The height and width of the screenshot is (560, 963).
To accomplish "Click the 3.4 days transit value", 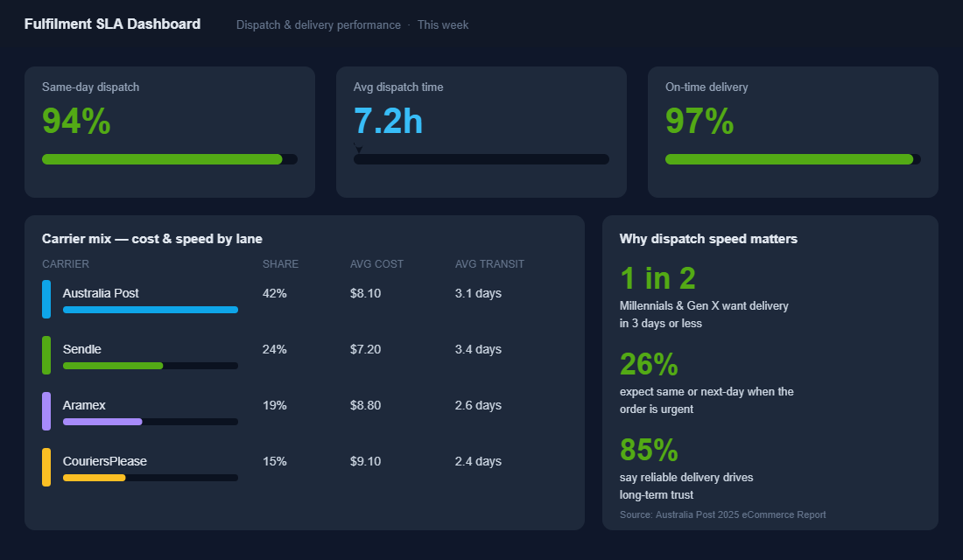I will [478, 349].
